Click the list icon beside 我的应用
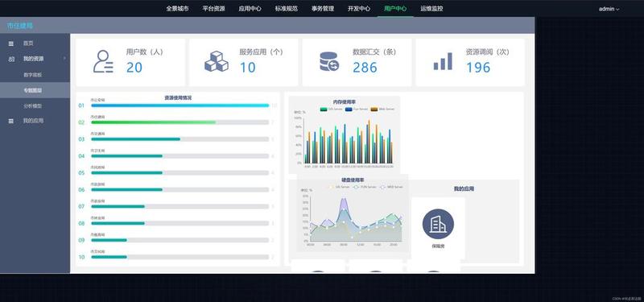The width and height of the screenshot is (644, 302). click(11, 122)
